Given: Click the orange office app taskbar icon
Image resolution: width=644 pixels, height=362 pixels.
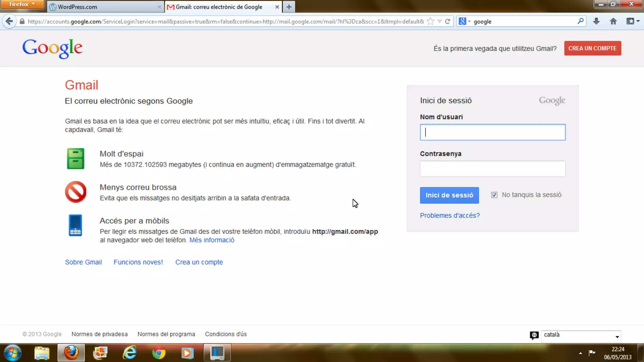Looking at the screenshot, I should point(100,353).
